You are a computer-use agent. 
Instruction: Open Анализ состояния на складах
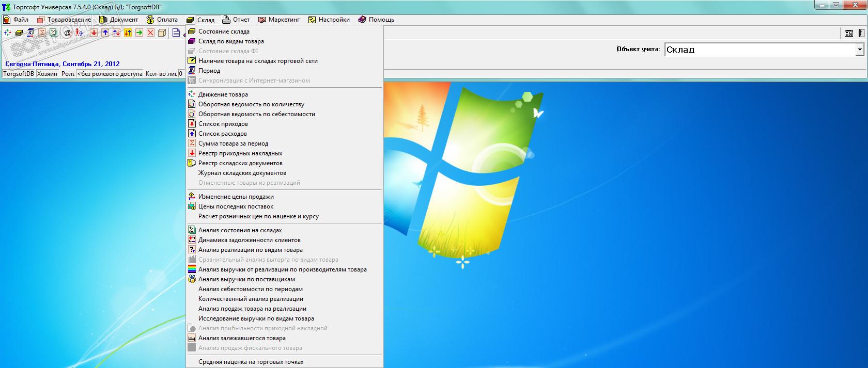[x=284, y=230]
